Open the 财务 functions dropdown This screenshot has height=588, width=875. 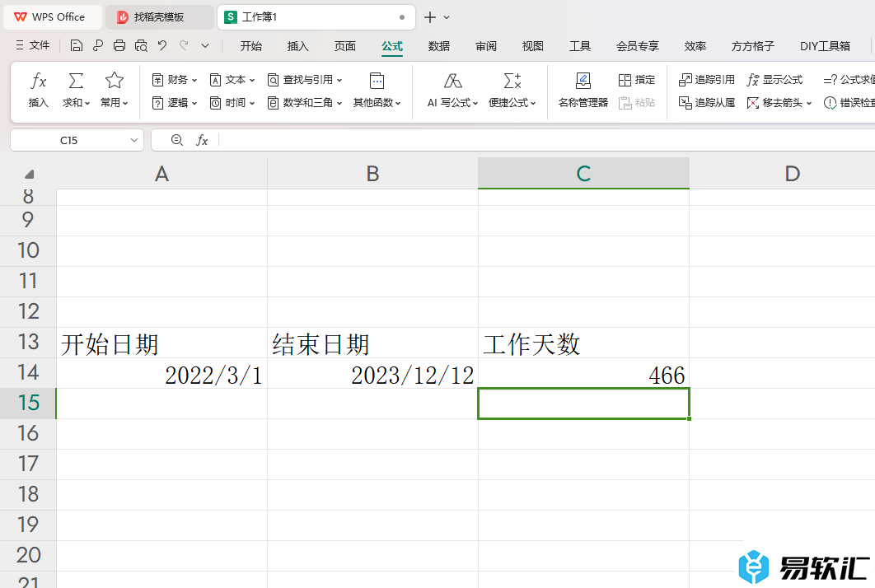175,80
